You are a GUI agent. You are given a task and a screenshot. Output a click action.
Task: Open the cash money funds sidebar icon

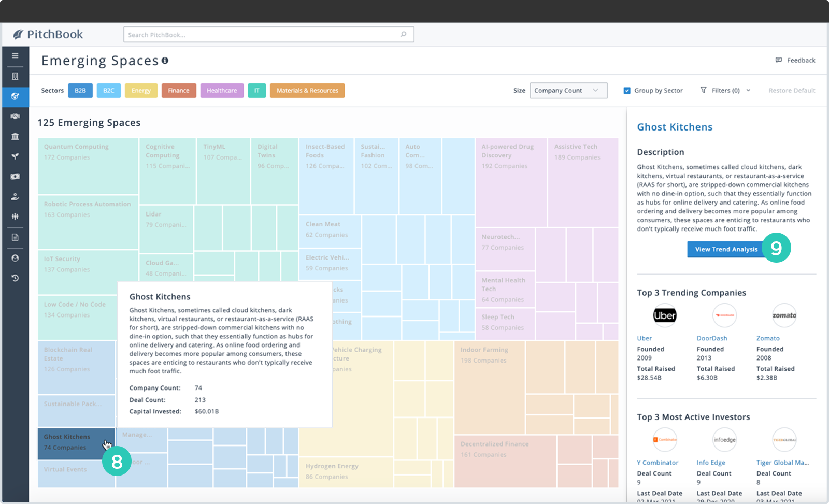(15, 177)
